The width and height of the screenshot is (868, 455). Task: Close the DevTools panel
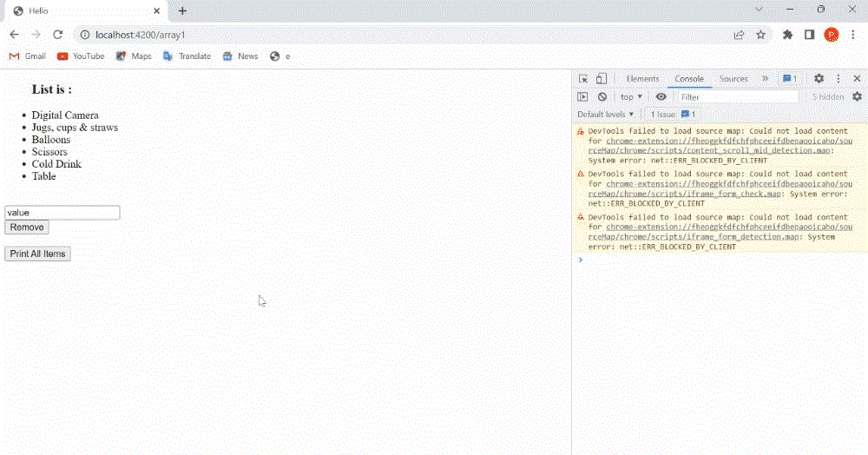857,79
